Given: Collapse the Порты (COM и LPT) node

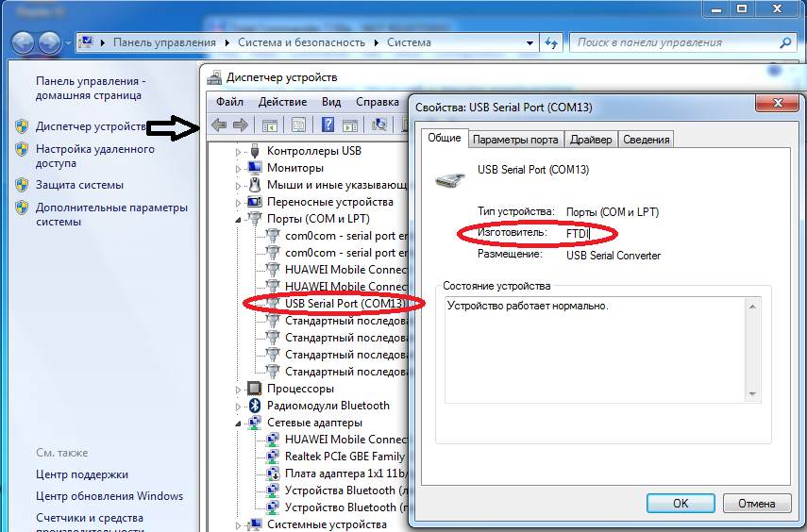Looking at the screenshot, I should [x=238, y=220].
